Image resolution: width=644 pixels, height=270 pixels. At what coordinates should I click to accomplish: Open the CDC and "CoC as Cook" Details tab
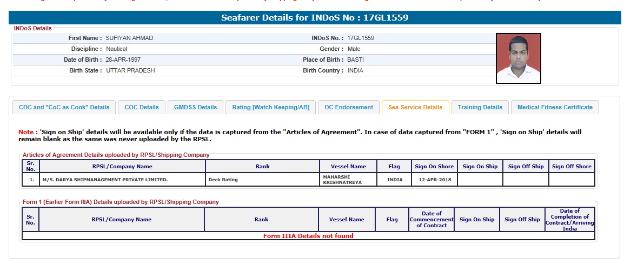(x=64, y=107)
